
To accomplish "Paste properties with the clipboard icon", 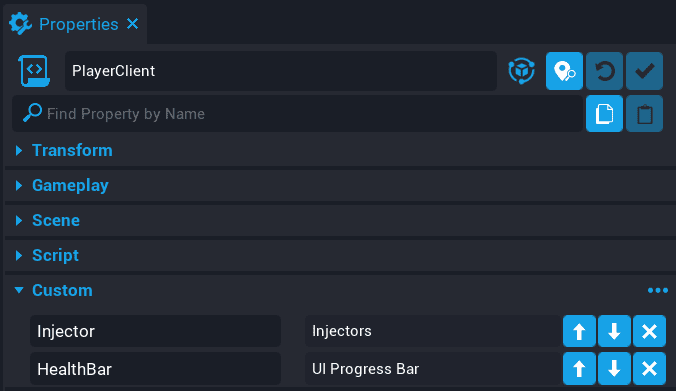I will [645, 114].
